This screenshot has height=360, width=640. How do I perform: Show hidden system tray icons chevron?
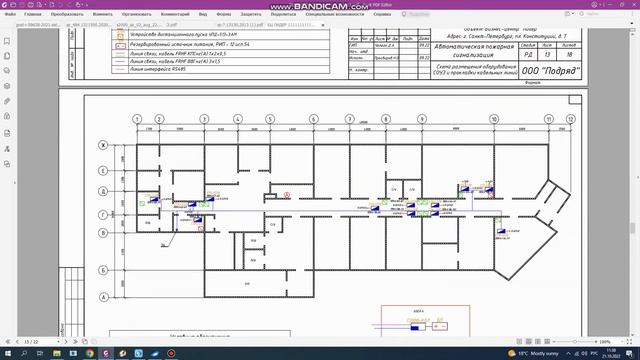568,353
